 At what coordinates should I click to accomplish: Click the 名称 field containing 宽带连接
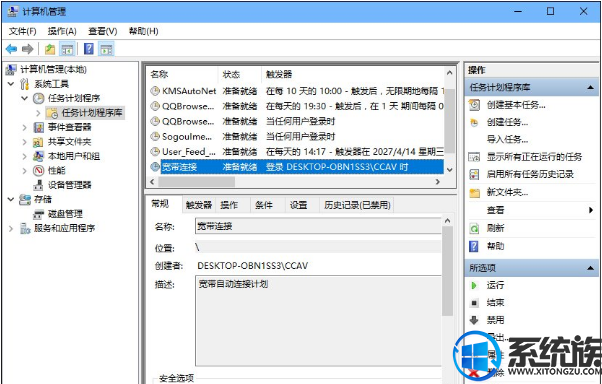click(x=318, y=226)
